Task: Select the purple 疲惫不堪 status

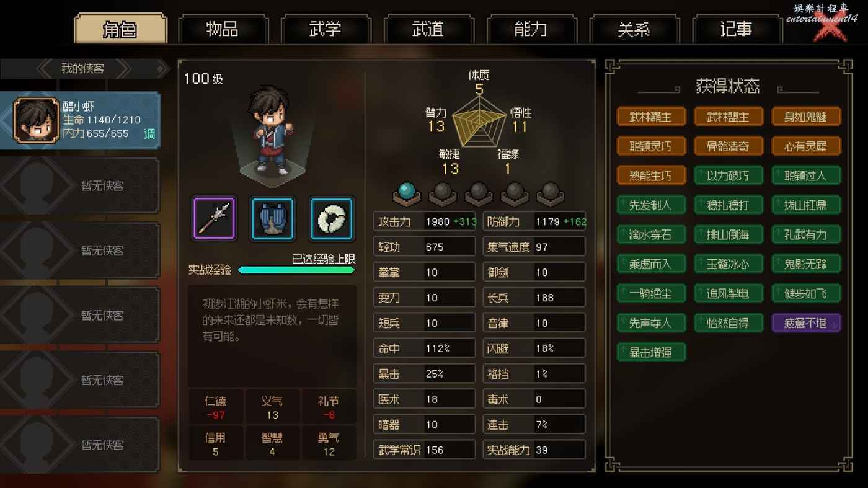Action: [x=806, y=323]
